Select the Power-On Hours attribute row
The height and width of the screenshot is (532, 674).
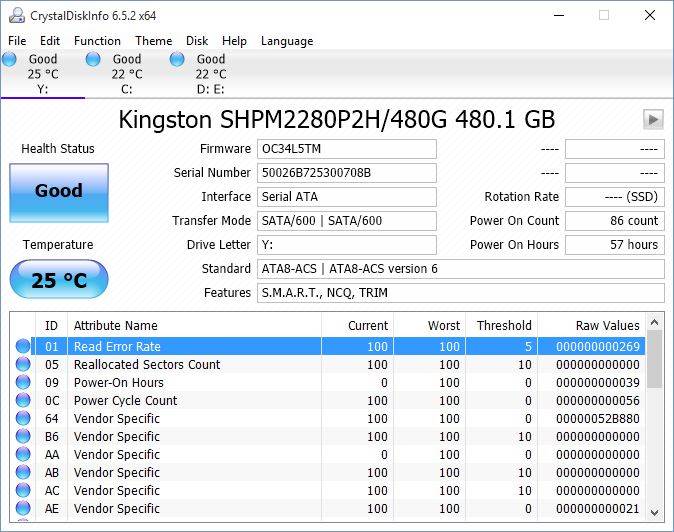(x=328, y=382)
